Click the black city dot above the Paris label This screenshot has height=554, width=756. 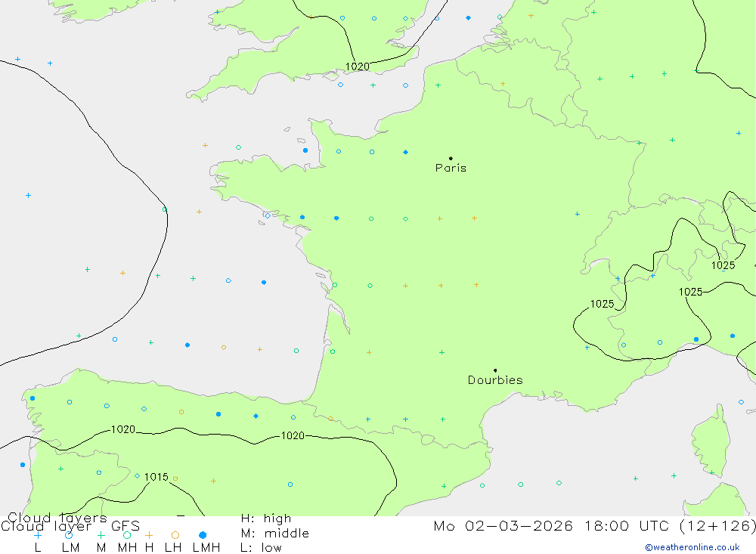pyautogui.click(x=451, y=158)
